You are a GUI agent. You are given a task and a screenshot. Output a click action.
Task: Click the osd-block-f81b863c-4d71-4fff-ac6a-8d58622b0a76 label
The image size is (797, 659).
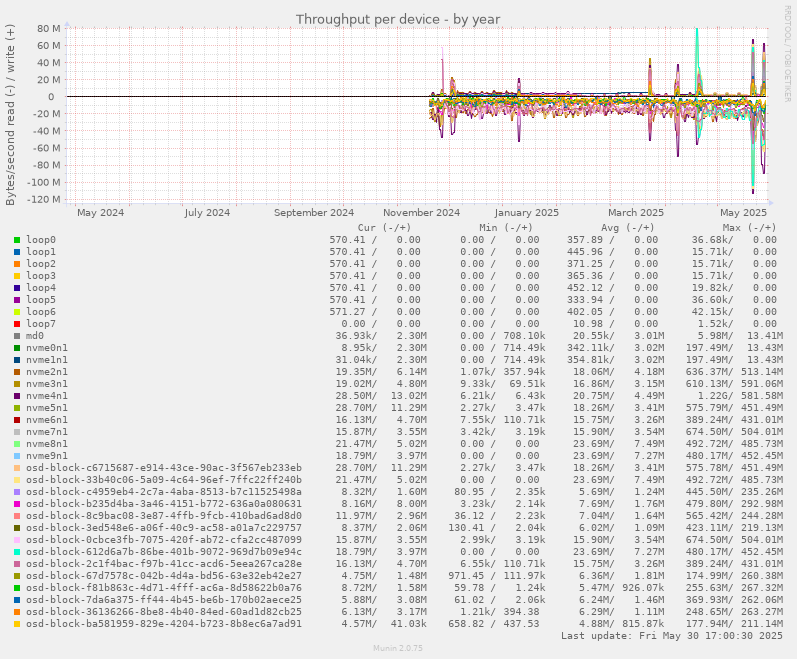click(x=164, y=588)
